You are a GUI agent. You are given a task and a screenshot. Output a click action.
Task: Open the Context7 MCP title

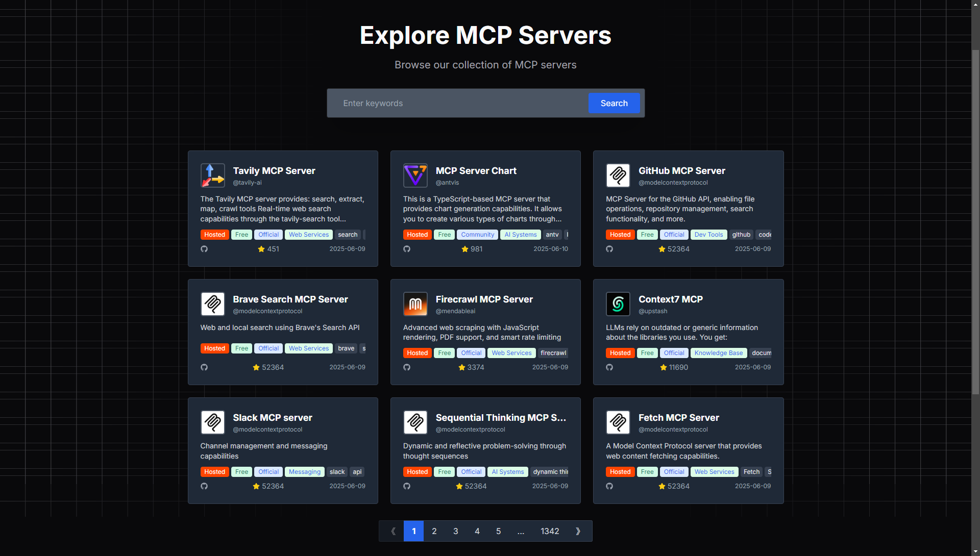tap(671, 299)
